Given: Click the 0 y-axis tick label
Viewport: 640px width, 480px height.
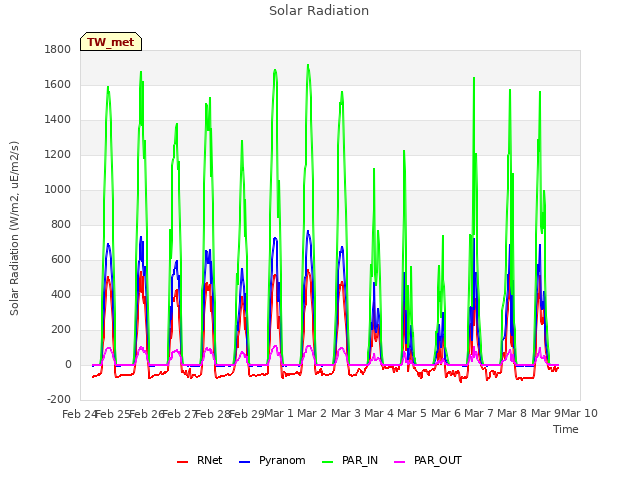Looking at the screenshot, I should pyautogui.click(x=68, y=364).
